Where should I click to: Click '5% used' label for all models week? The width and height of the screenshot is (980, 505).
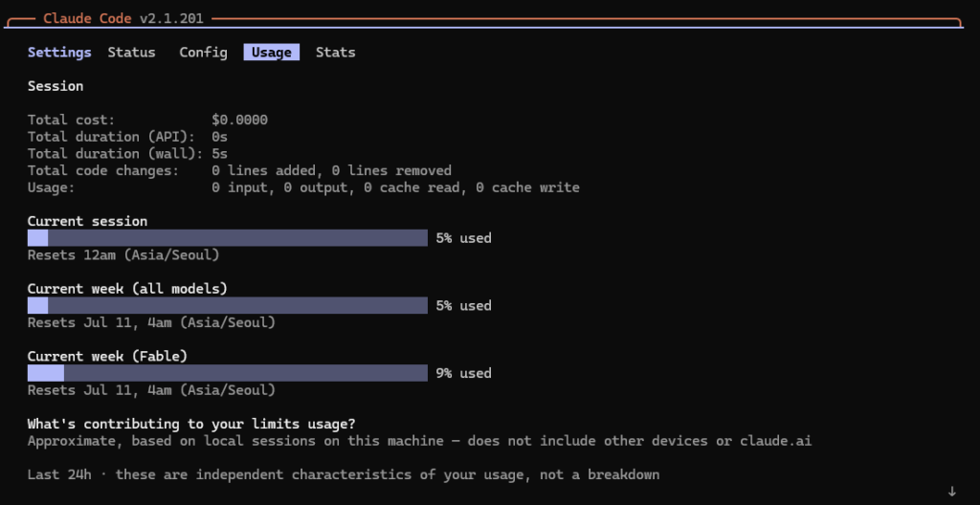coord(464,306)
